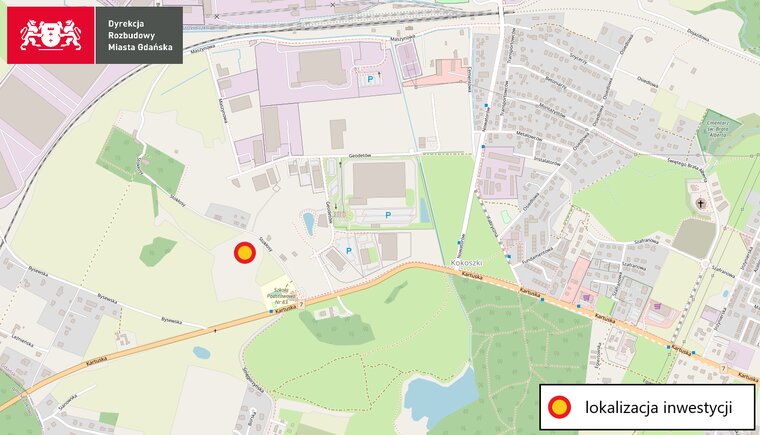Click the investment location marker on the map
The image size is (760, 435).
click(245, 253)
